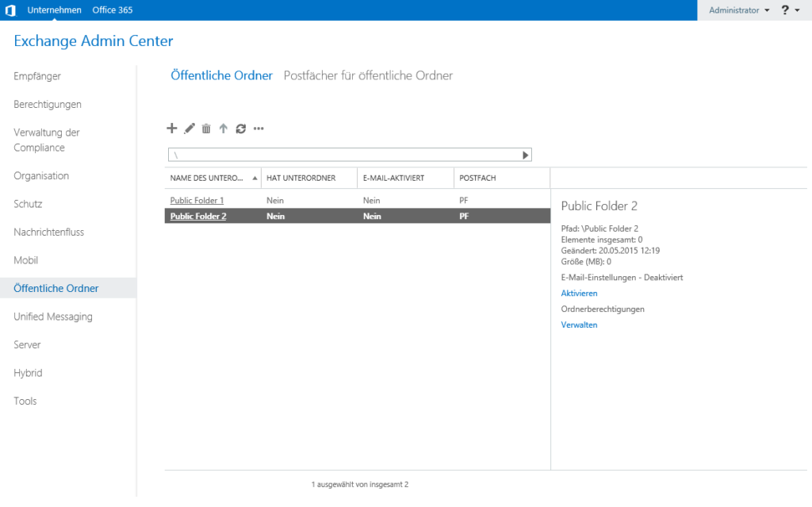Click the trash can delete icon
812x507 pixels.
[206, 129]
